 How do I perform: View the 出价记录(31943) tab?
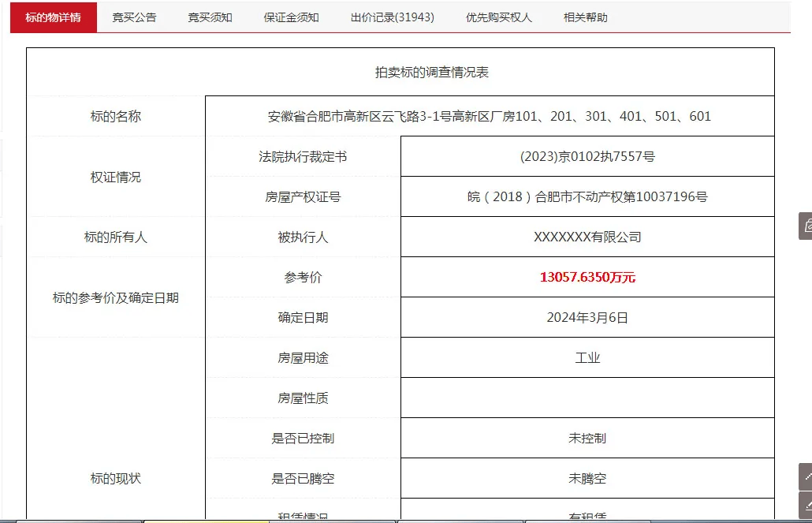[392, 17]
